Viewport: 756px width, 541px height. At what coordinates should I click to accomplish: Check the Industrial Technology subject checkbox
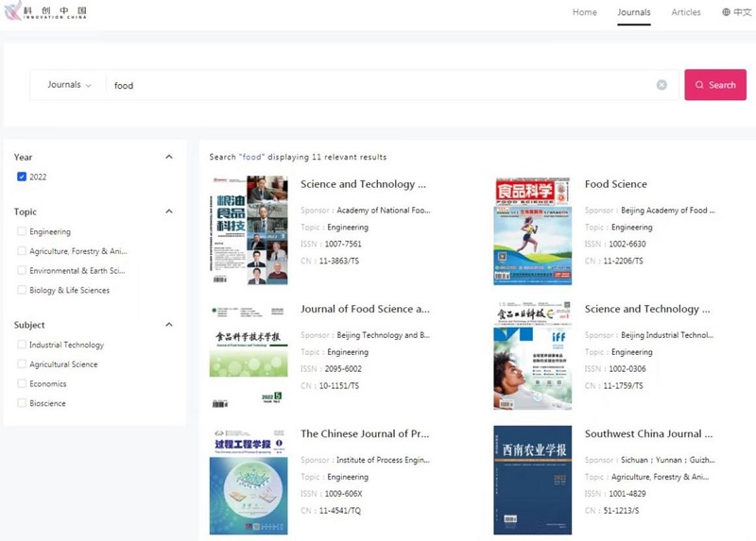coord(22,345)
